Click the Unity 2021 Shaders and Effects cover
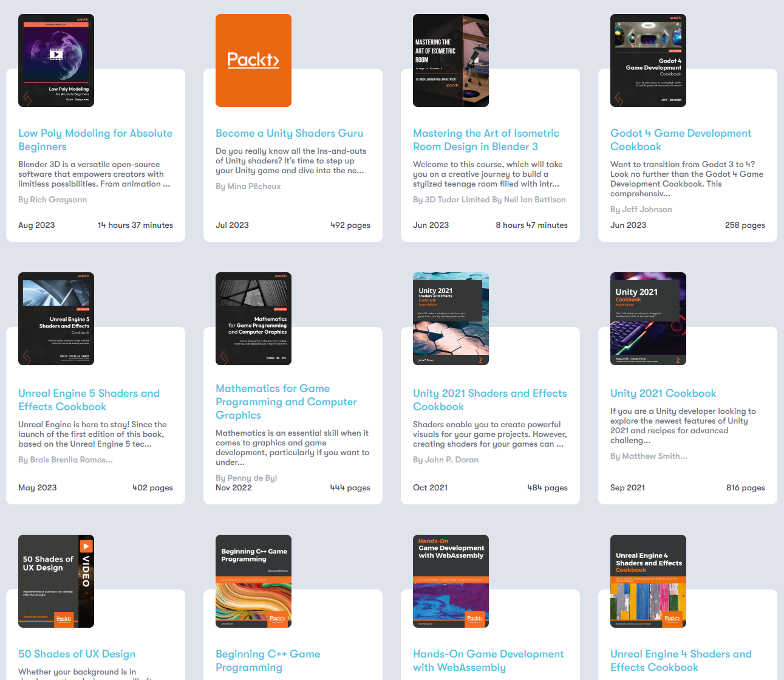 451,318
